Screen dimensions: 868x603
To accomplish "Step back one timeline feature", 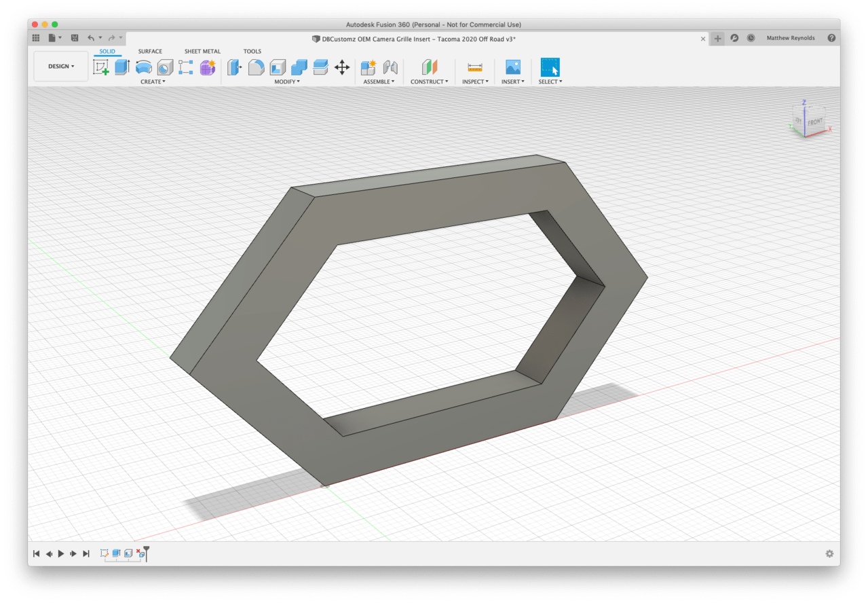I will click(x=49, y=554).
